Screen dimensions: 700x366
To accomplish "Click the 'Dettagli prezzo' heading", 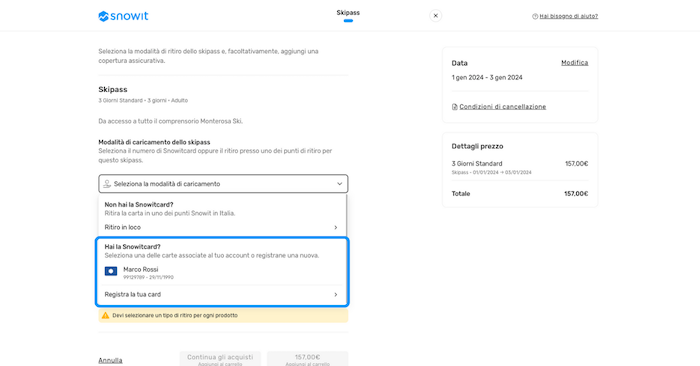I will pos(477,146).
